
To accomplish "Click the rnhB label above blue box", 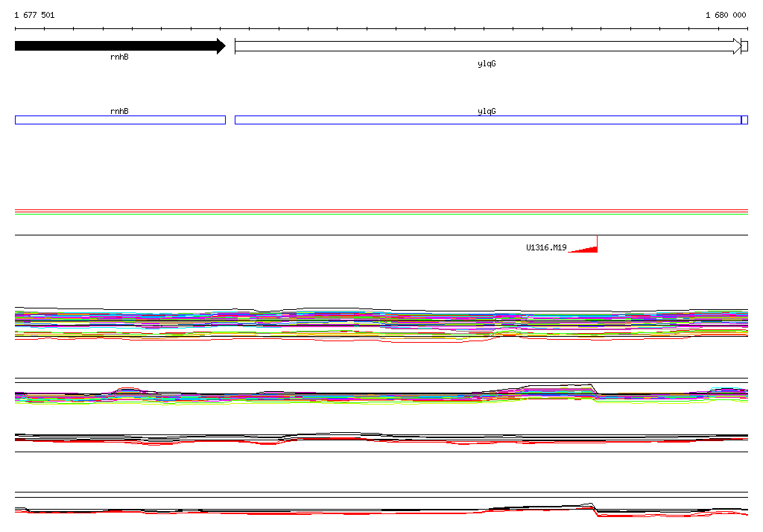I will [x=120, y=112].
